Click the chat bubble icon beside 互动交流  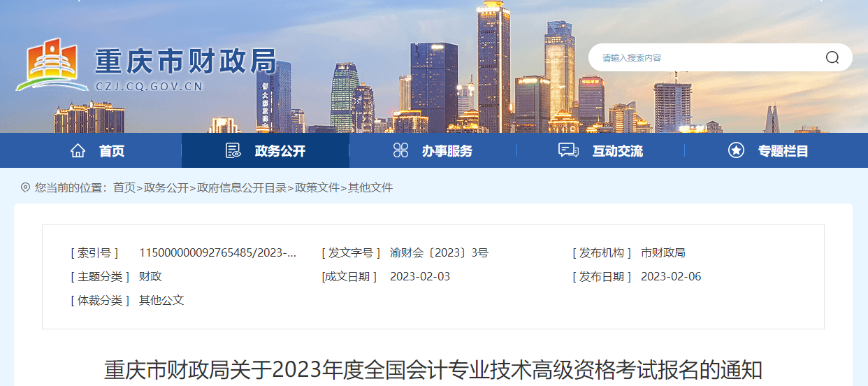[x=568, y=150]
